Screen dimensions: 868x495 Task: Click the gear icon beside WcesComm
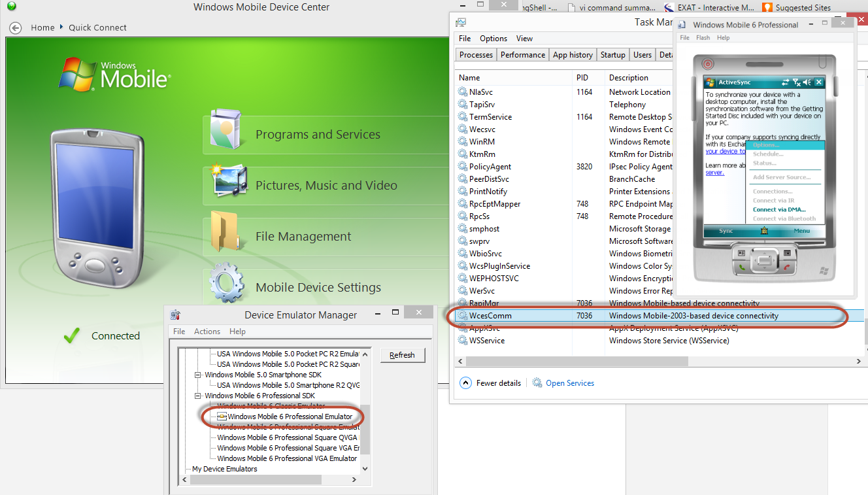463,316
